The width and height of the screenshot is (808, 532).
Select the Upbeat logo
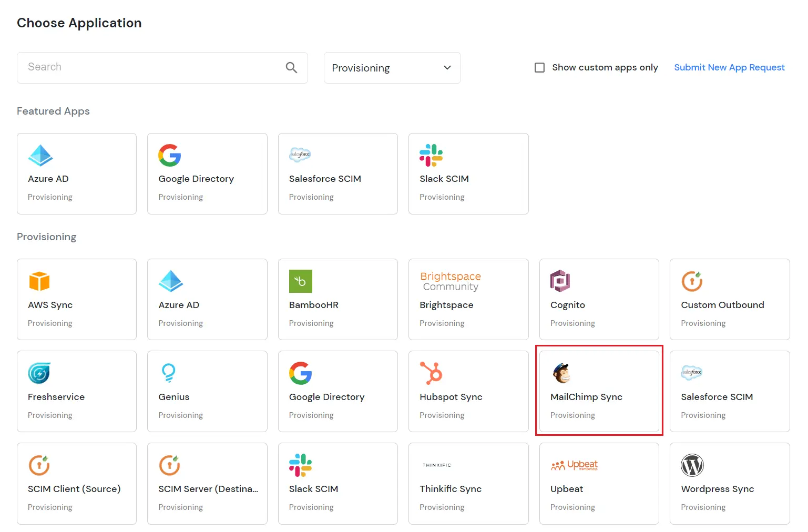click(575, 465)
